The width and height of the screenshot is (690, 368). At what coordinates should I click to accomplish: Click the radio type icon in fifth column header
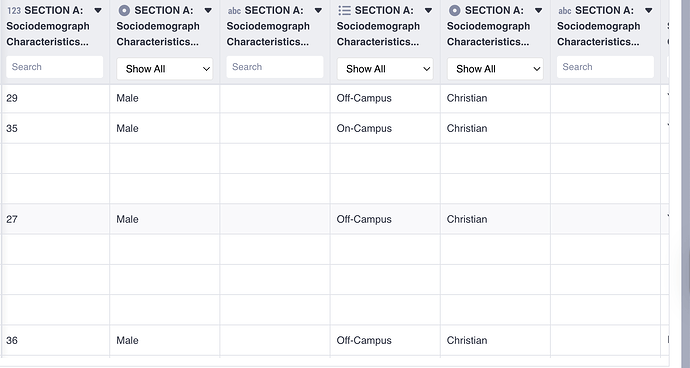pos(455,11)
